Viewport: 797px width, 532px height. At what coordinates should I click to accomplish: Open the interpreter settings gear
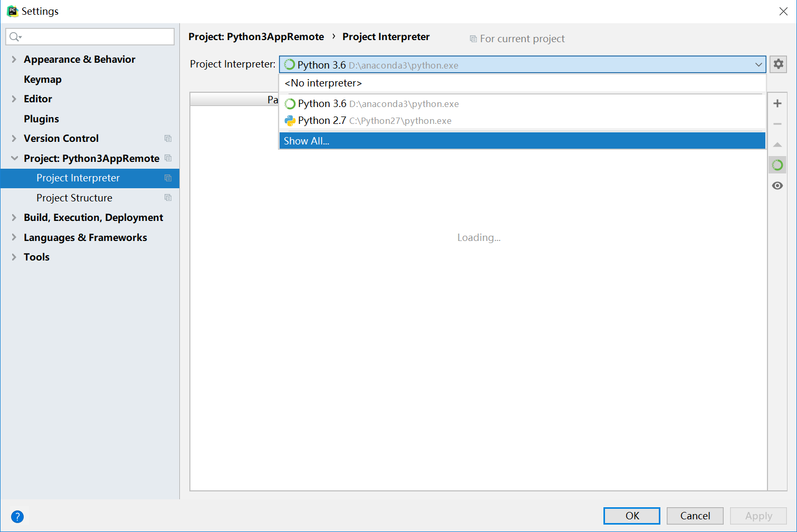pos(778,64)
